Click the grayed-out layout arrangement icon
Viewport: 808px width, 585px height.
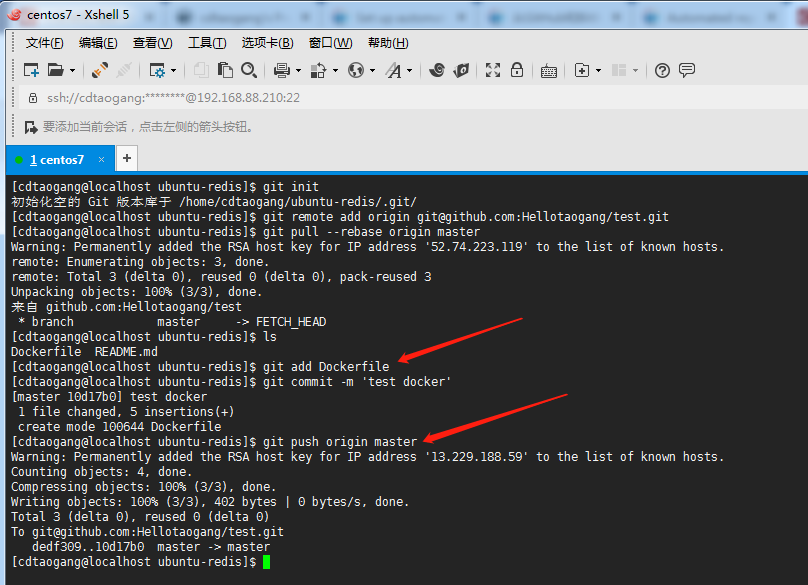tap(619, 70)
